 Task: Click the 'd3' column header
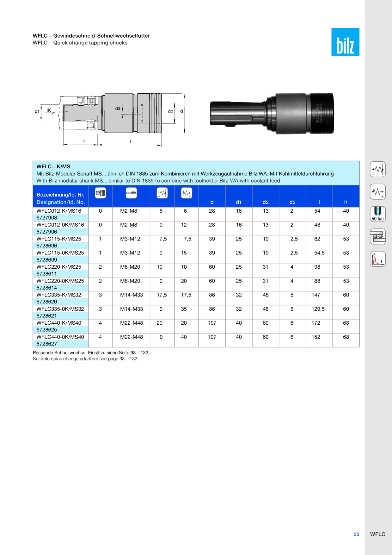[292, 202]
